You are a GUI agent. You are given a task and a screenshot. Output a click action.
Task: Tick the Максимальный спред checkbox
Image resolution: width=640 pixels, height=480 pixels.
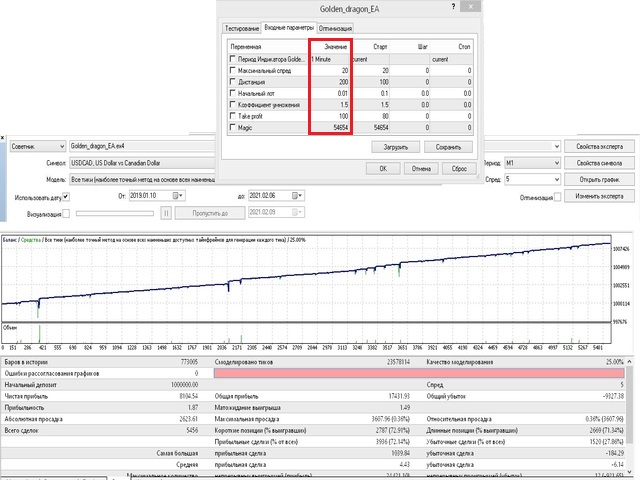(x=233, y=71)
